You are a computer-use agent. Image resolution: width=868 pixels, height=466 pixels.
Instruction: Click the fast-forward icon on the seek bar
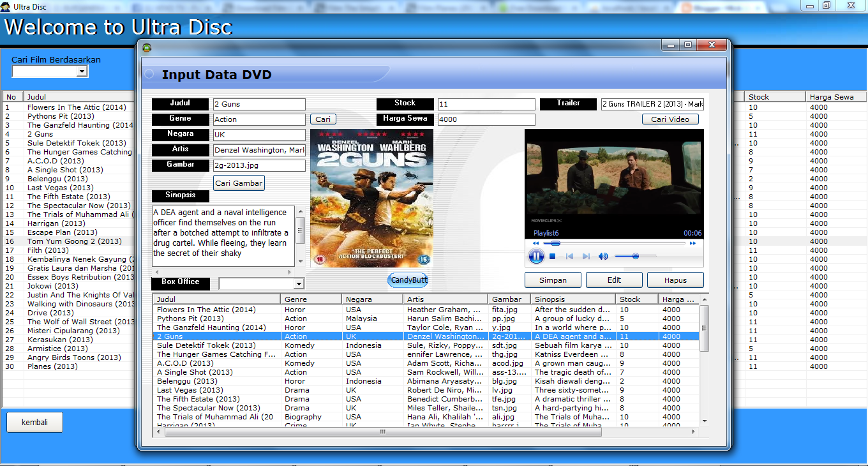[692, 243]
